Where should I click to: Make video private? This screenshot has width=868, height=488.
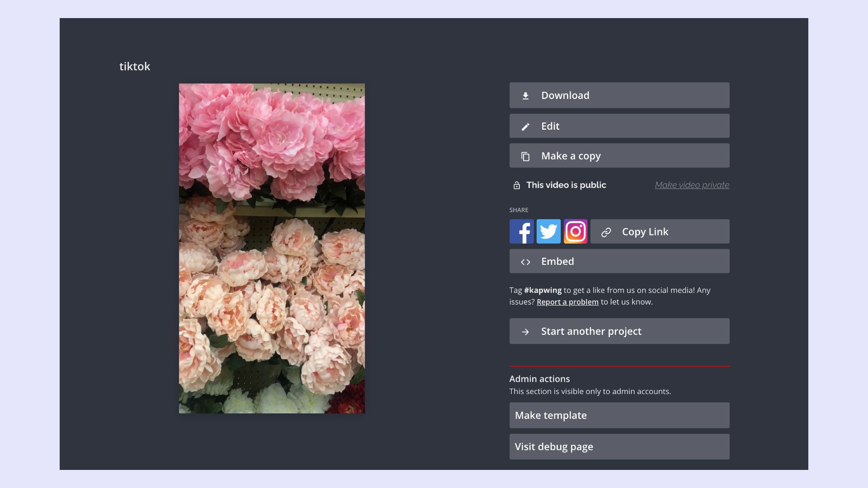[x=692, y=185]
